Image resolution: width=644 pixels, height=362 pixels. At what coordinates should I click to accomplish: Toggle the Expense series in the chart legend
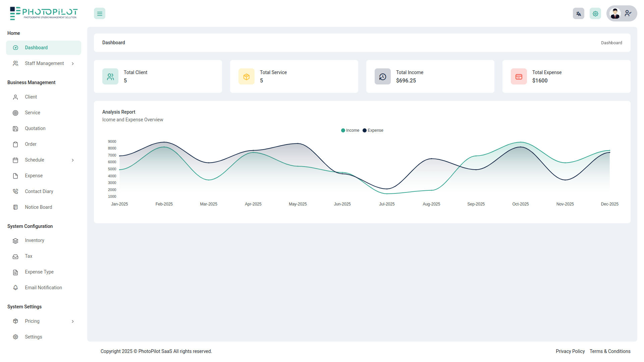[x=373, y=130]
